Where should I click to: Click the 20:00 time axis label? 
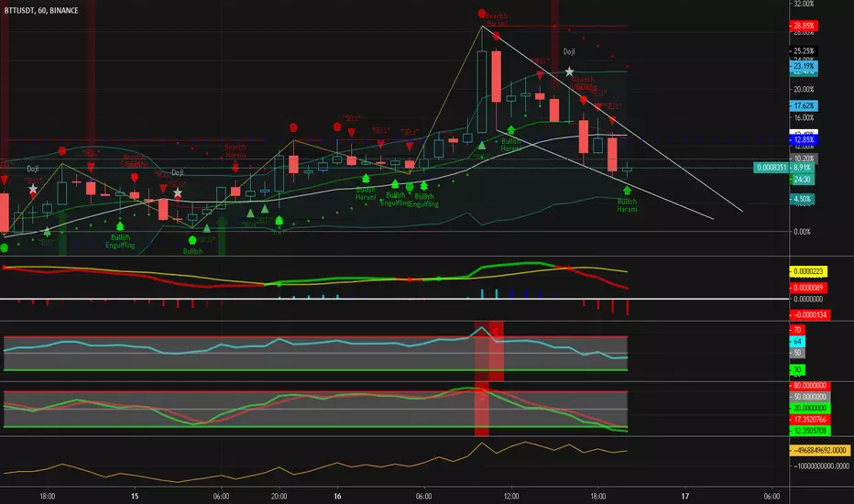[x=279, y=497]
